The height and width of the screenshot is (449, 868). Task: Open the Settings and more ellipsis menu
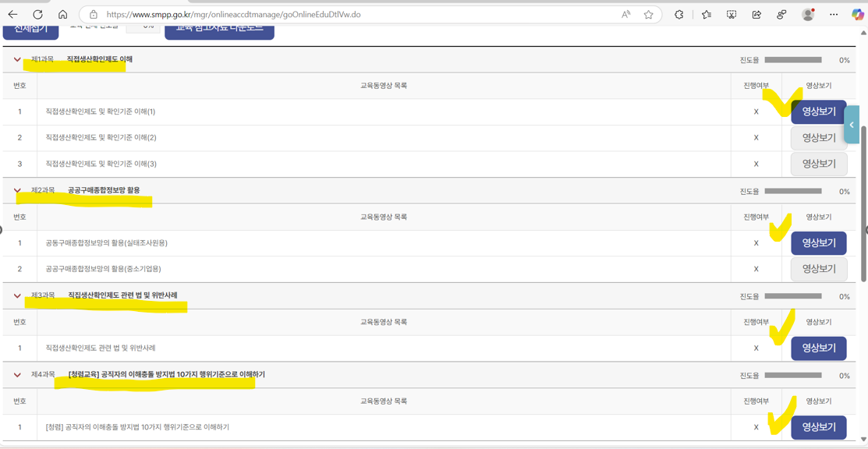point(834,15)
